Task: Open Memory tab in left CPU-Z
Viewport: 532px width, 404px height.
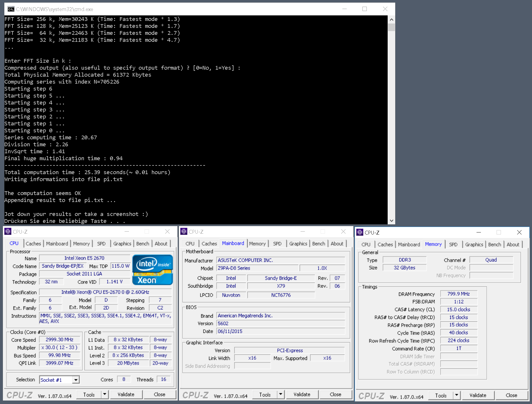Action: [x=81, y=244]
